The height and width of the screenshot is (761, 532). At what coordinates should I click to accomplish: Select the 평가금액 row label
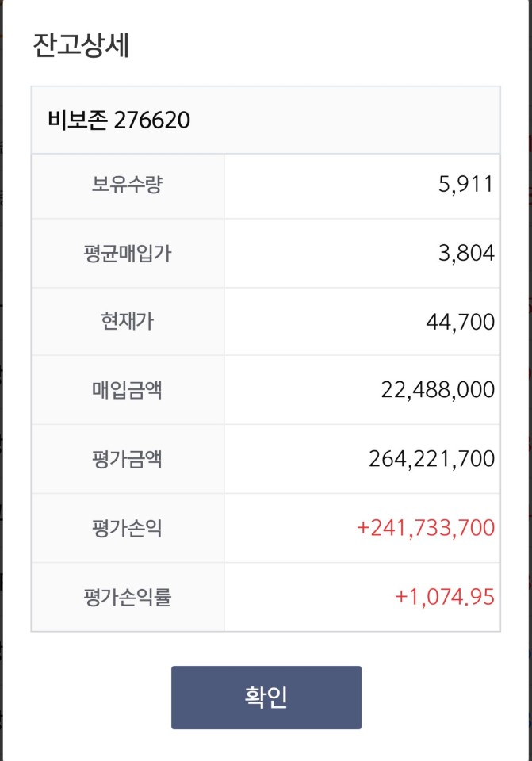click(127, 459)
